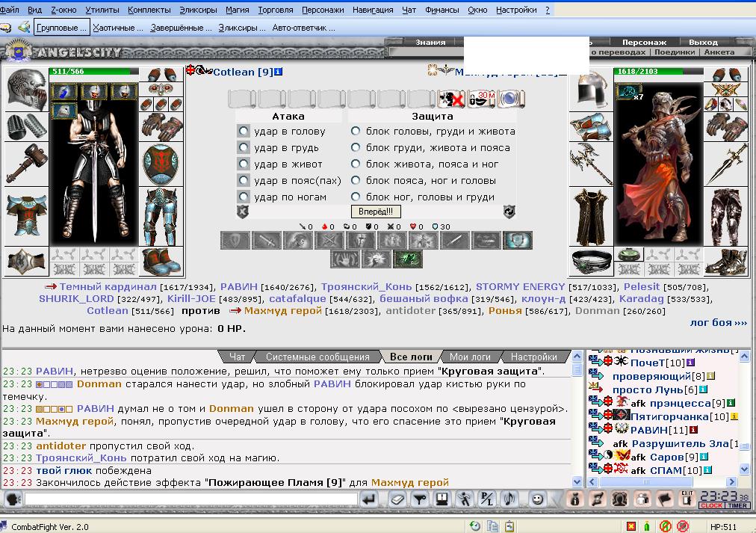Click the X shield cancel icon
The image size is (756, 533).
[x=243, y=212]
